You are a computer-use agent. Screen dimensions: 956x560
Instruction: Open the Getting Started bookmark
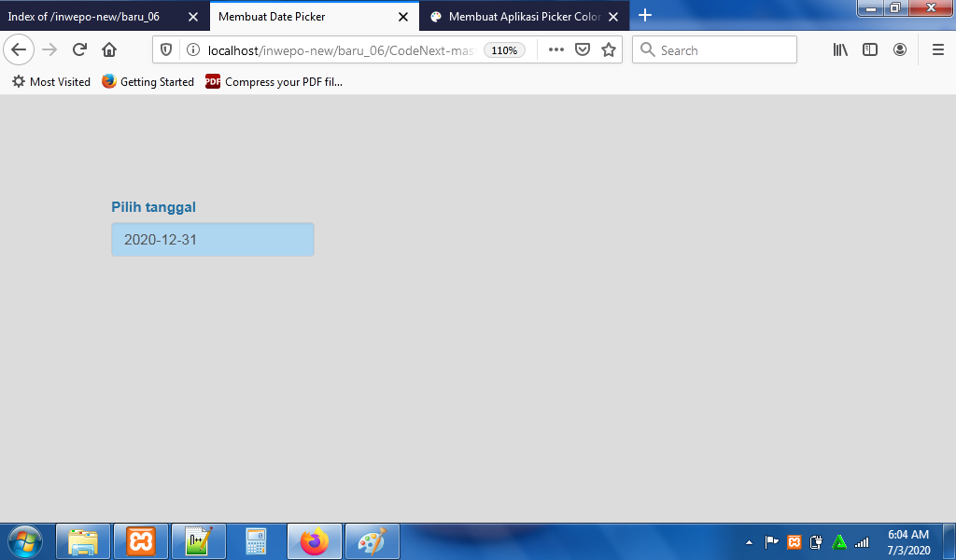148,82
